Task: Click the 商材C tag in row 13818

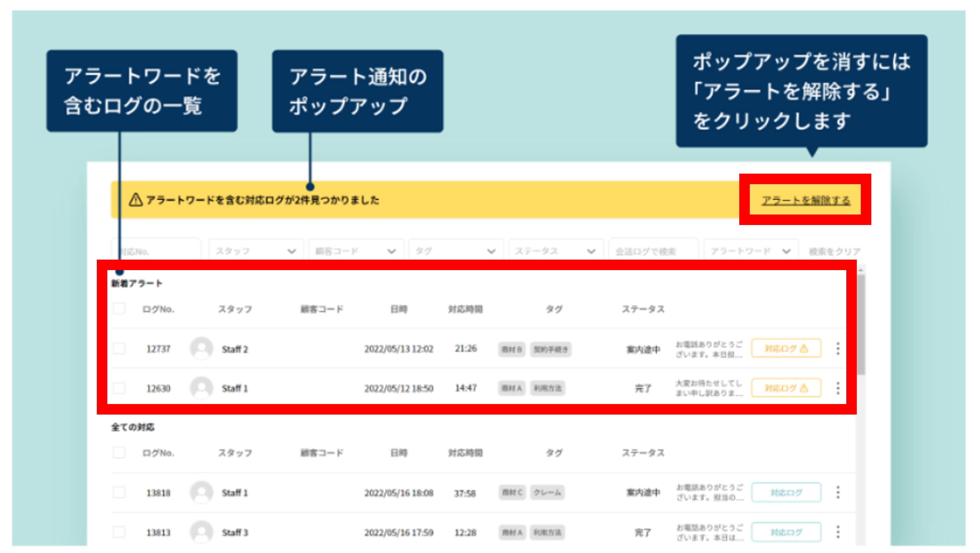Action: pos(512,493)
